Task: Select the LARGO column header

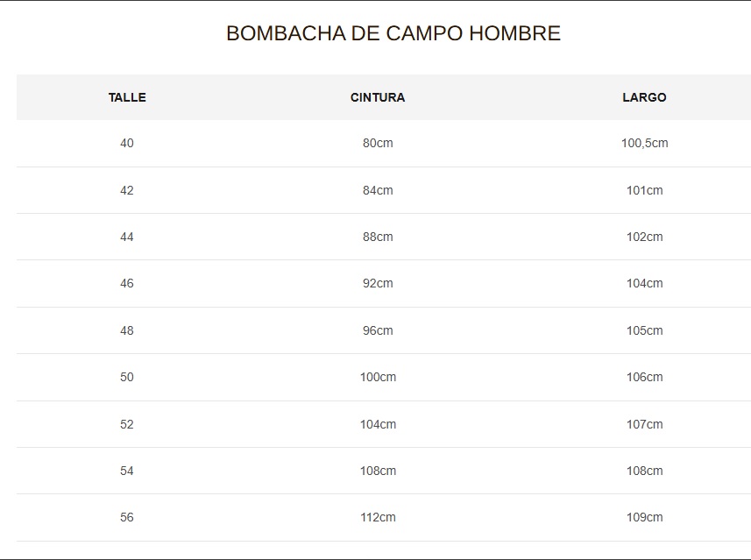Action: tap(644, 97)
